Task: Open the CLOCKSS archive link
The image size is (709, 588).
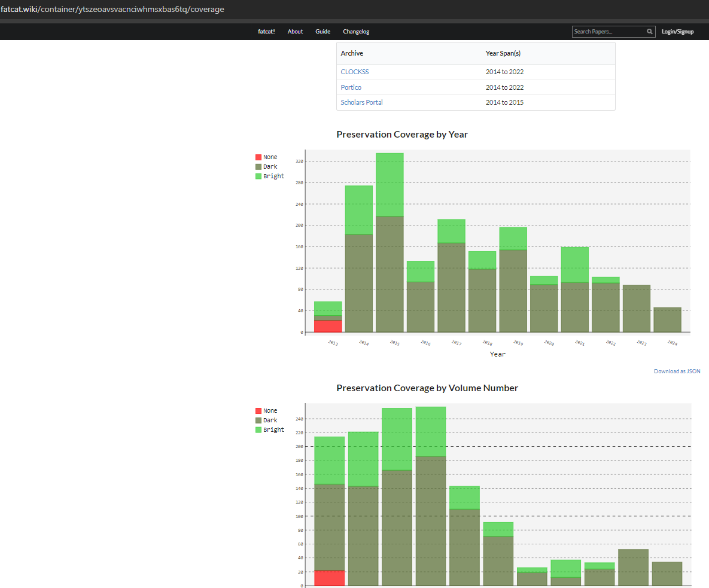Action: (x=355, y=72)
